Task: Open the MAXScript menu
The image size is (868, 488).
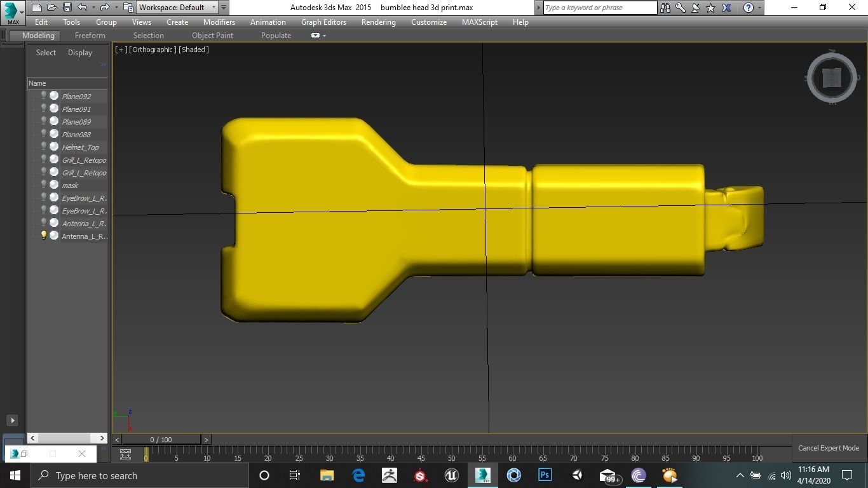Action: tap(480, 22)
